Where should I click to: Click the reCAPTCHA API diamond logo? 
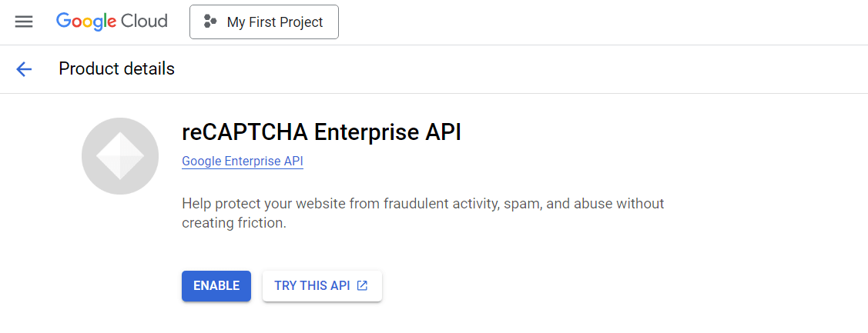tap(119, 156)
